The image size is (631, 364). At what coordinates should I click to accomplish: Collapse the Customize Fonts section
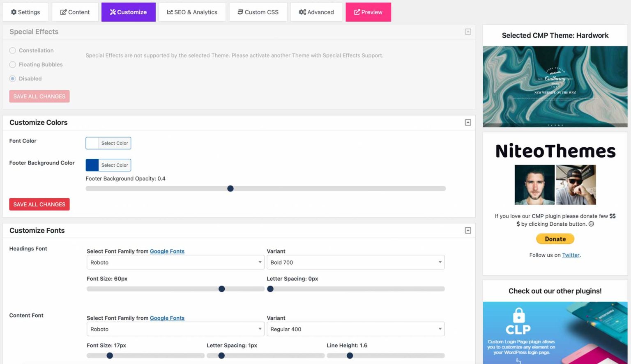[x=468, y=230]
